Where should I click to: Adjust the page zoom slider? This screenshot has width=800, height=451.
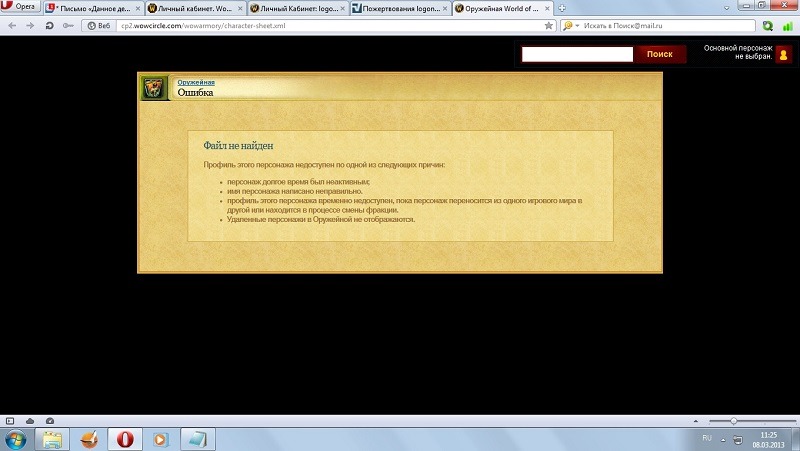tap(734, 421)
